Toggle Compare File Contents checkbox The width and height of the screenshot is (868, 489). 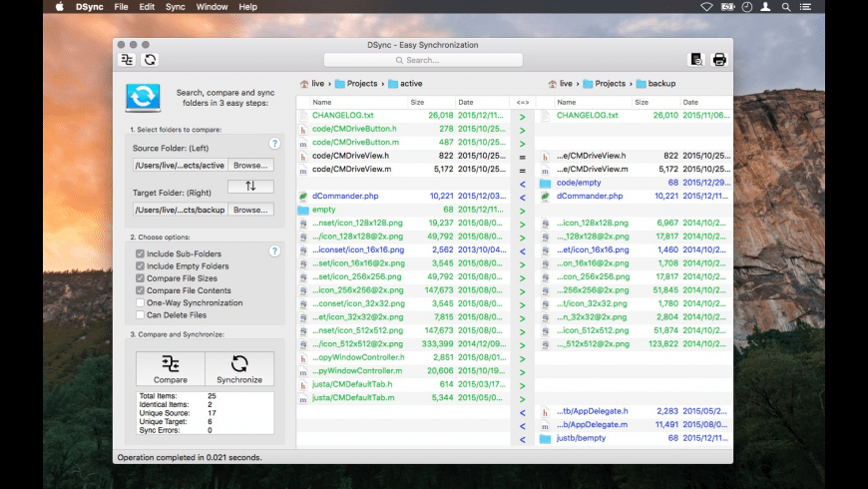pos(140,290)
